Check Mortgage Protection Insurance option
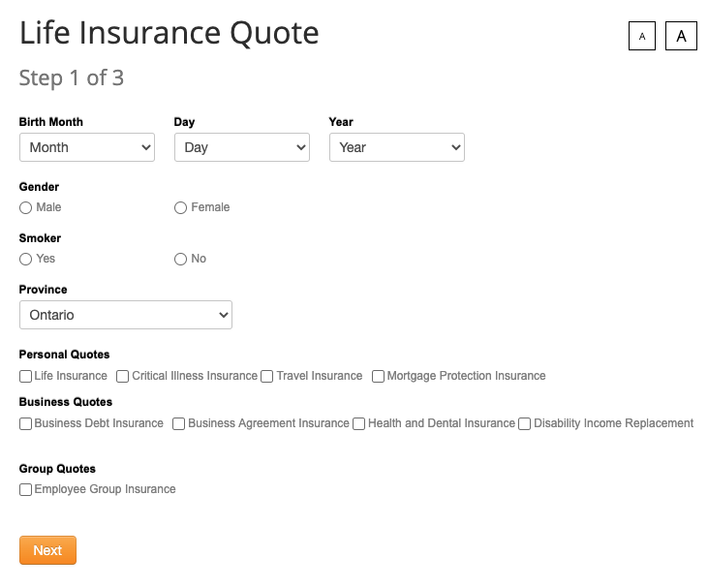708x588 pixels. 379,377
